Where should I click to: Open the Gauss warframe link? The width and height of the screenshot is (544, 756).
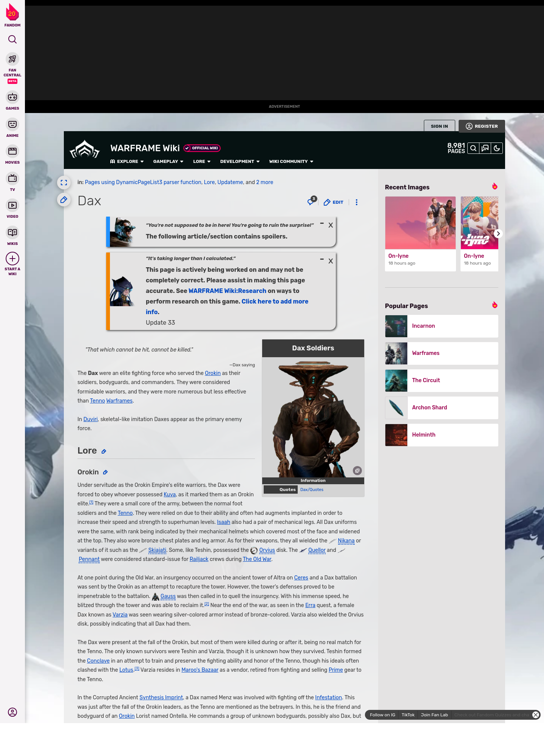click(168, 596)
